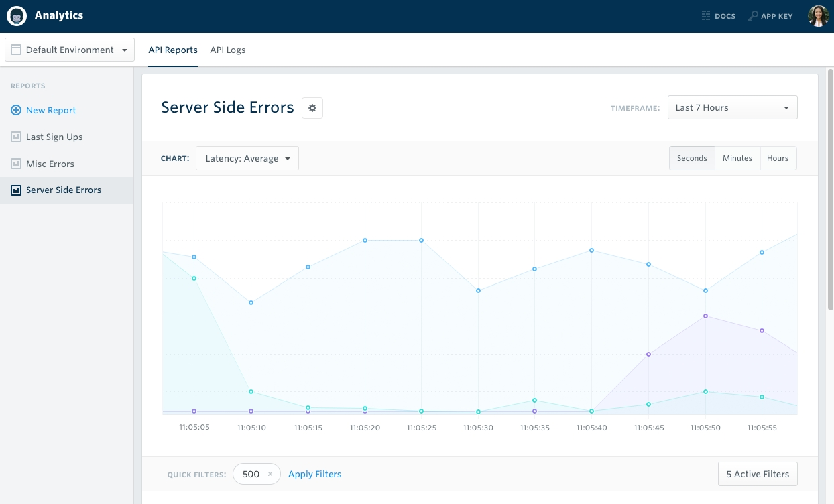Remove the 500 quick filter

click(270, 474)
